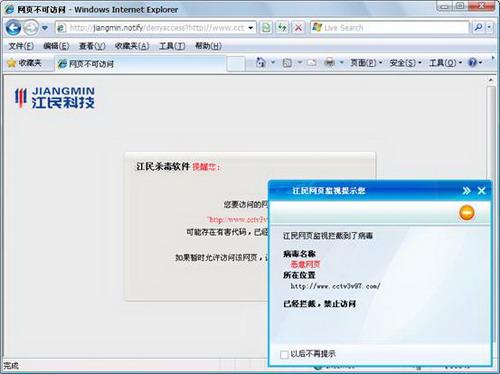Click the JIANGMIN 江民科技 logo
The image size is (500, 374).
point(55,98)
